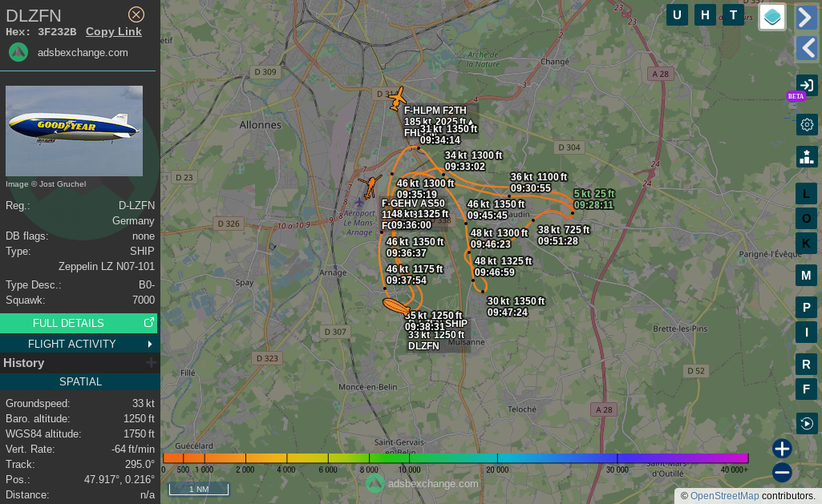Click the settings gear icon
822x504 pixels.
coord(807,124)
